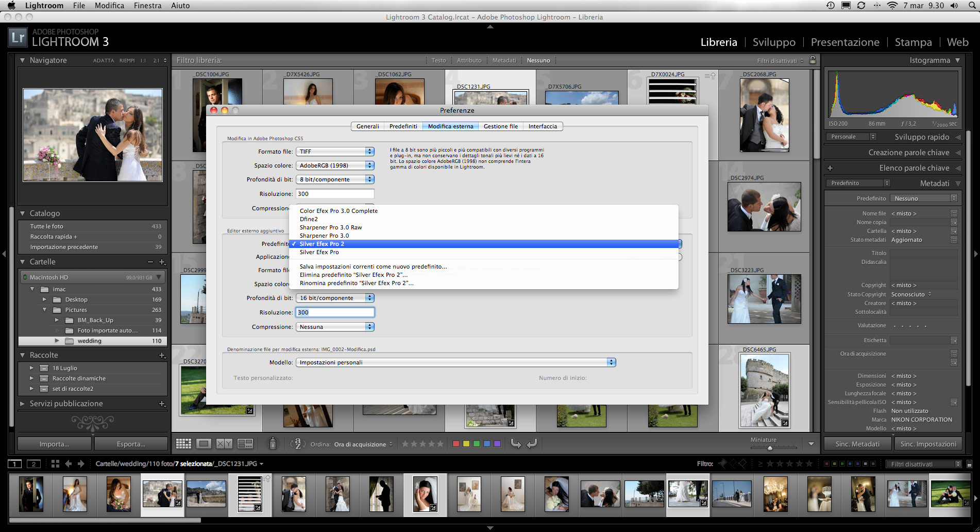This screenshot has width=980, height=532.
Task: Add a new folder with Cartelle plus
Action: pyautogui.click(x=162, y=262)
